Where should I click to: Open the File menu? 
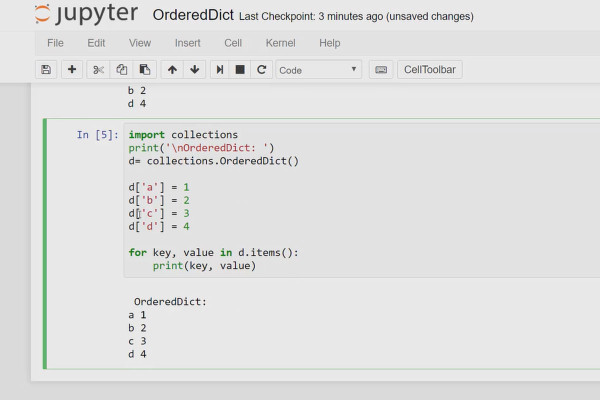pyautogui.click(x=55, y=43)
